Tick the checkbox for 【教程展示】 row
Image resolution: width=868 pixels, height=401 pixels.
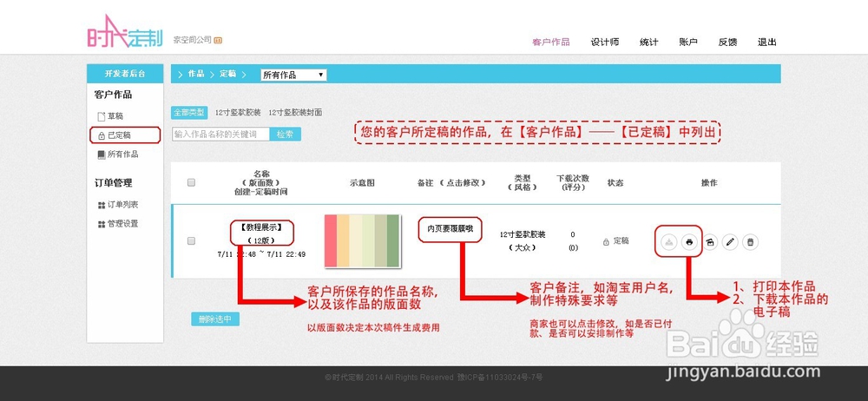[192, 241]
